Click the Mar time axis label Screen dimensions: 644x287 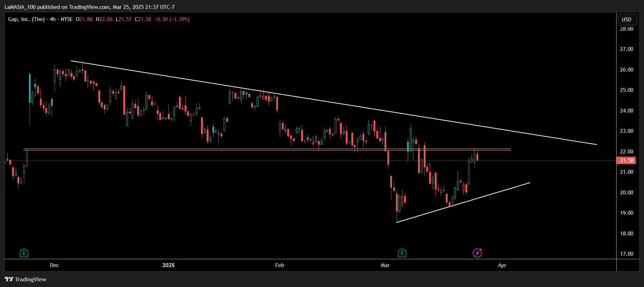pos(385,265)
